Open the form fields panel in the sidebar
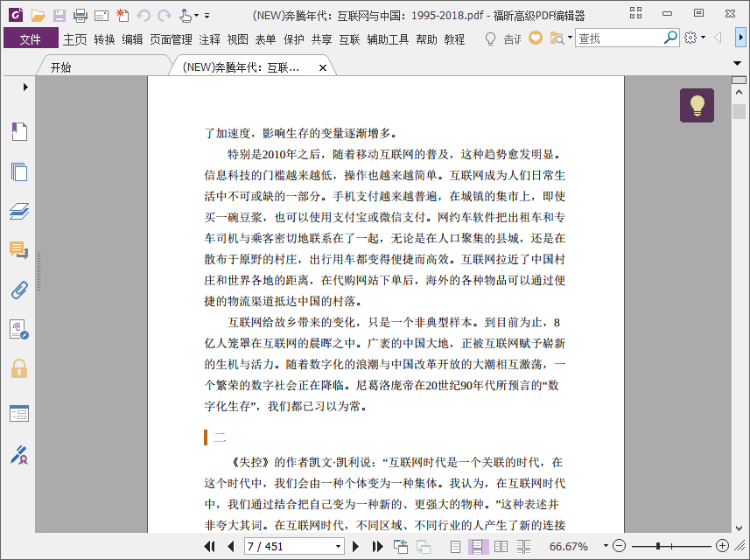750x560 pixels. [x=19, y=413]
